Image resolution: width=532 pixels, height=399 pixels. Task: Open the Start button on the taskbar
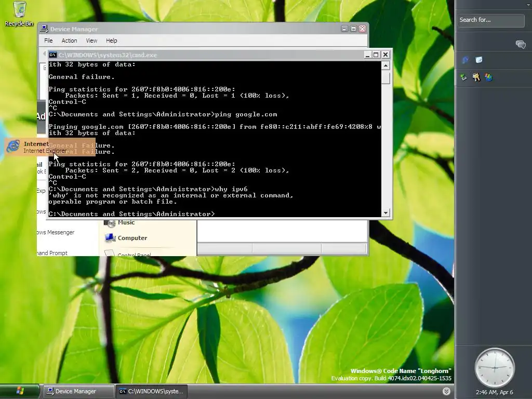(x=20, y=391)
